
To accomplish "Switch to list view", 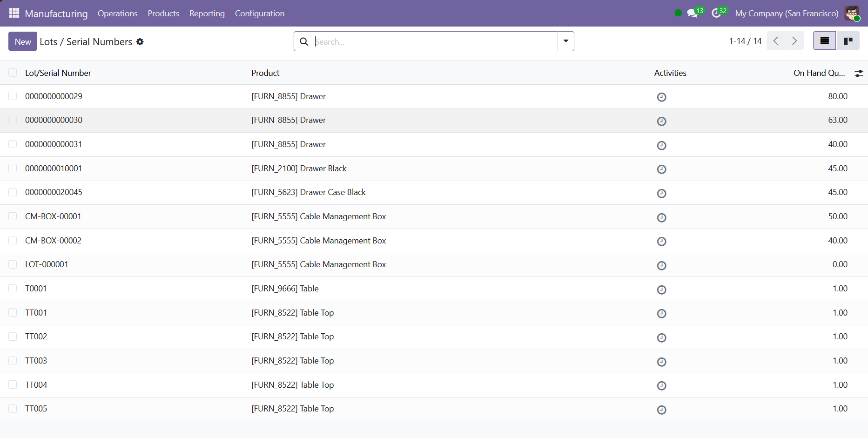I will 824,41.
